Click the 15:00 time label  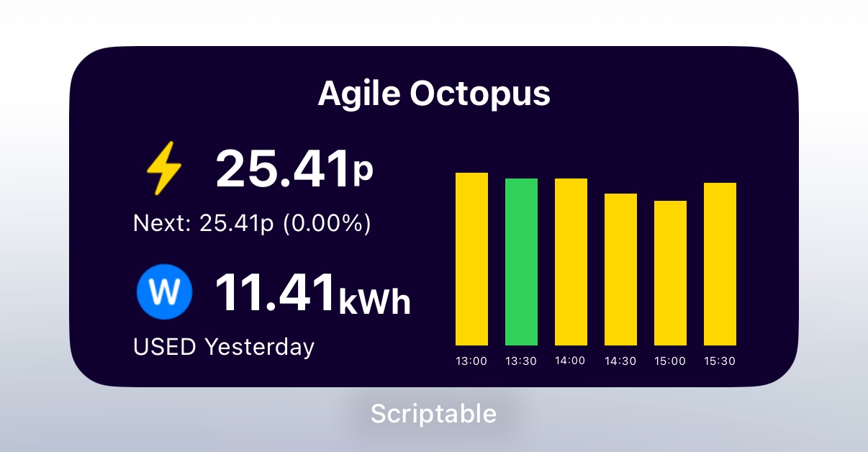coord(670,361)
